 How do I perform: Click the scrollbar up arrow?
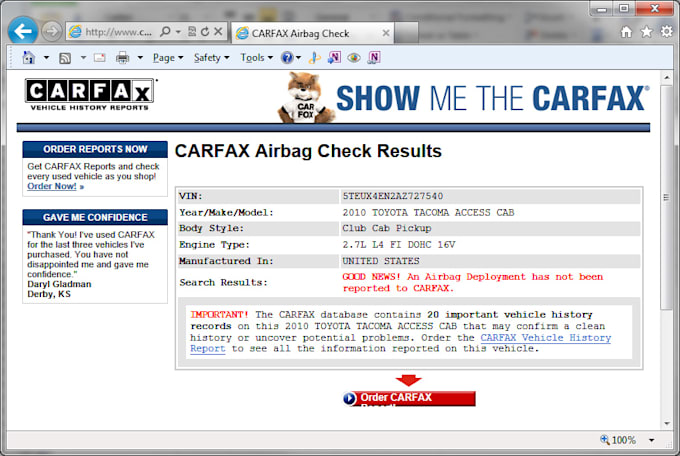(667, 78)
